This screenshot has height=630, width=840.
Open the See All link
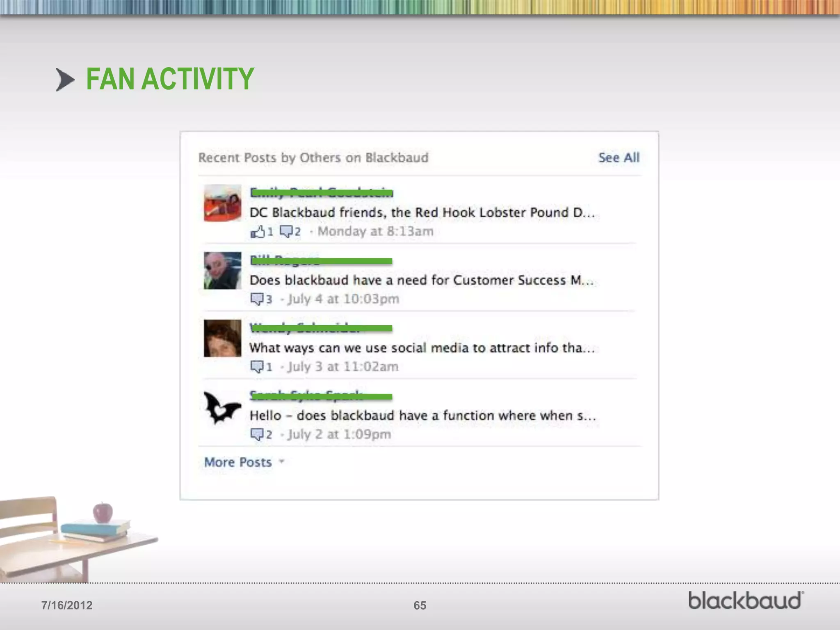pos(619,157)
